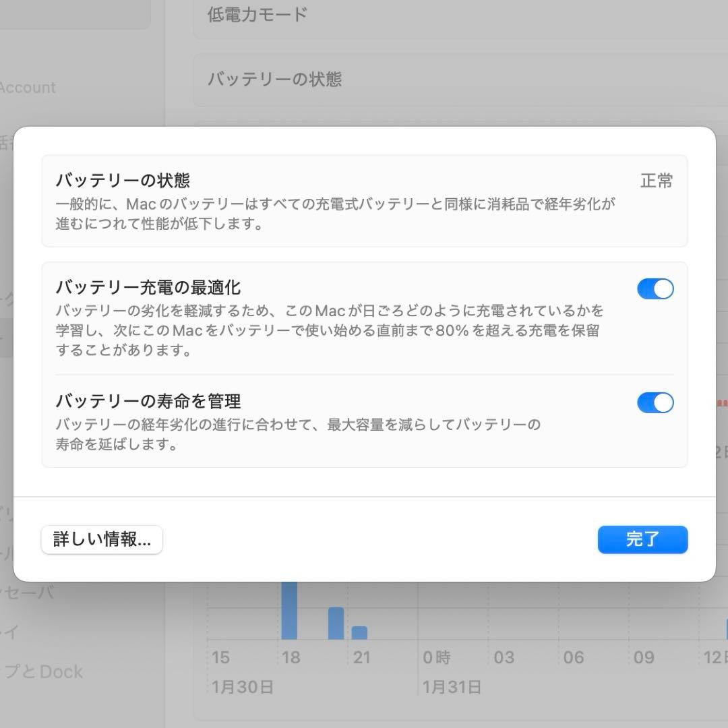728x728 pixels.
Task: Open 詳しい情報 for battery details
Action: point(101,539)
